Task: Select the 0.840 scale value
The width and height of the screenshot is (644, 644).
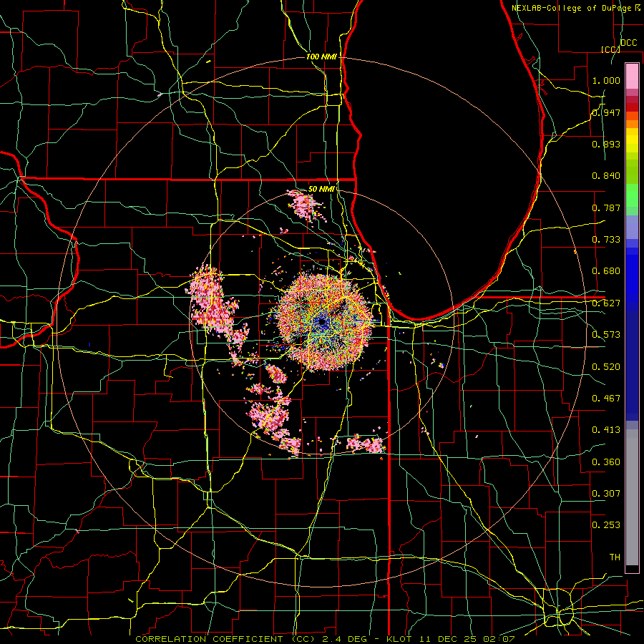Action: (x=606, y=176)
